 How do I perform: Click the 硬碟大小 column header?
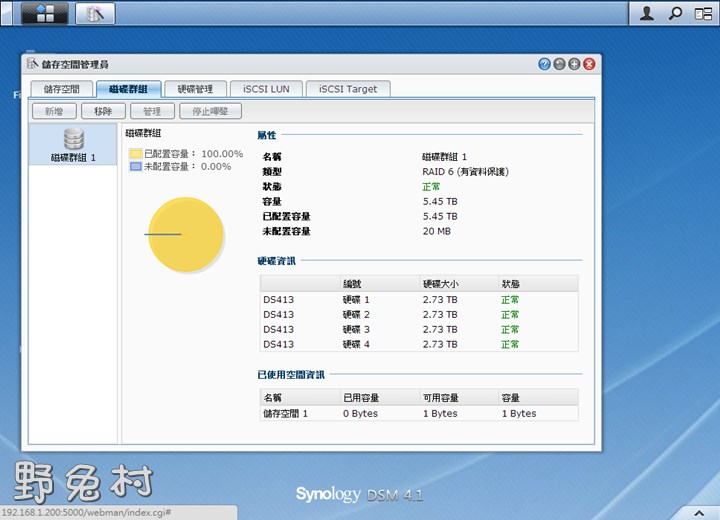(x=459, y=284)
